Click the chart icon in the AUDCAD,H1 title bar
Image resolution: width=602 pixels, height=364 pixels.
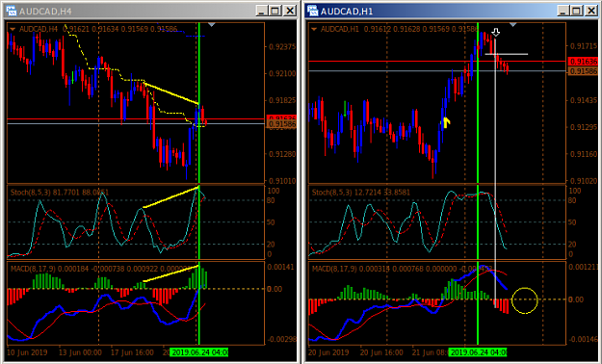[x=313, y=11]
